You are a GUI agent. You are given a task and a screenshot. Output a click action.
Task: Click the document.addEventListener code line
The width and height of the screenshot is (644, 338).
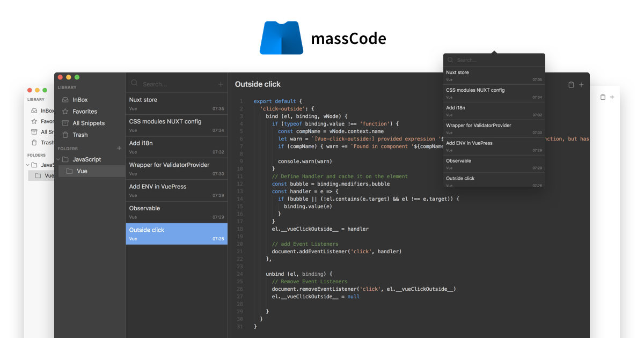(x=336, y=251)
